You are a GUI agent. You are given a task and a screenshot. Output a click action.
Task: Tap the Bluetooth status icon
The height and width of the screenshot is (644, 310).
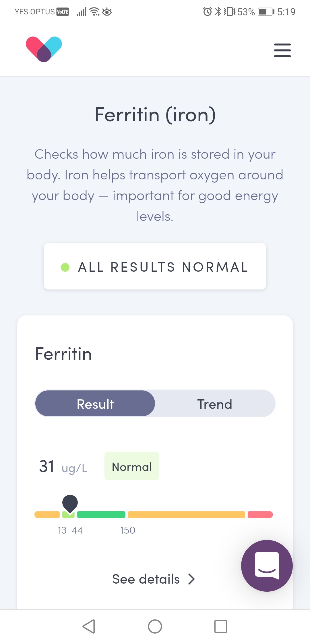pos(218,12)
